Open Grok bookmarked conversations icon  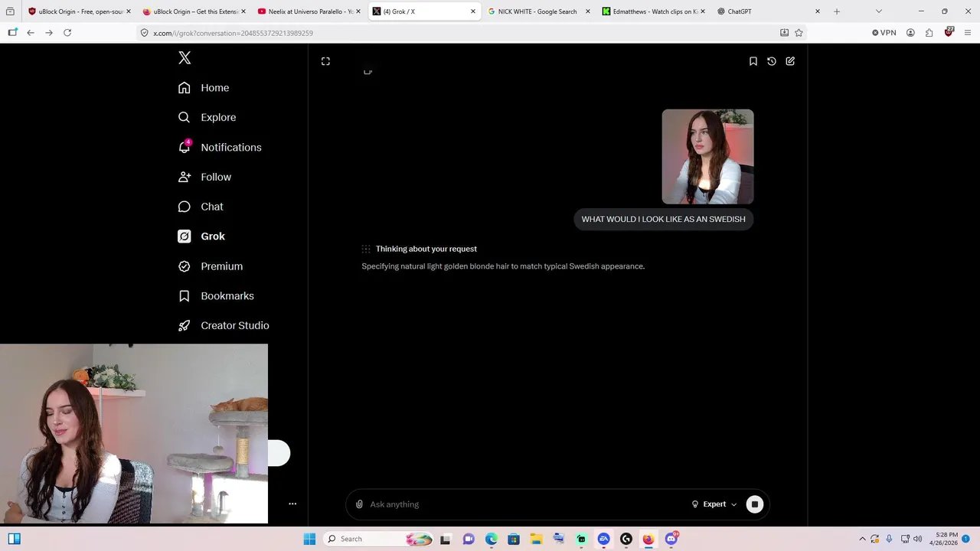tap(753, 61)
